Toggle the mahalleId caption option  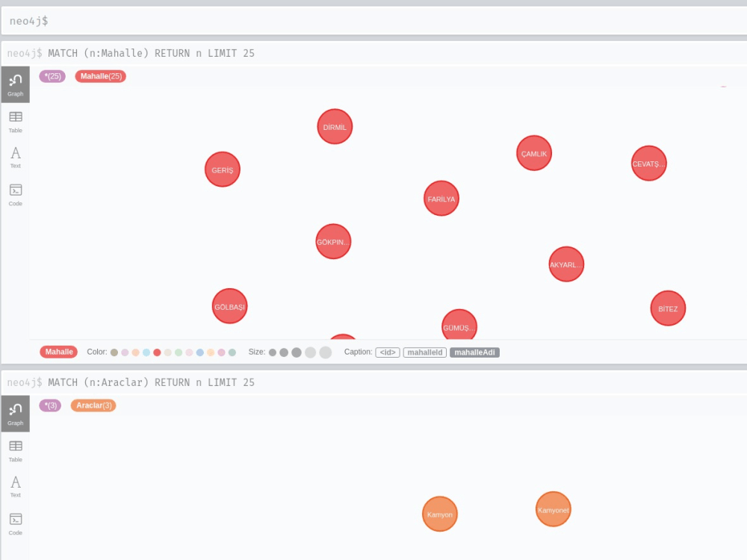425,352
